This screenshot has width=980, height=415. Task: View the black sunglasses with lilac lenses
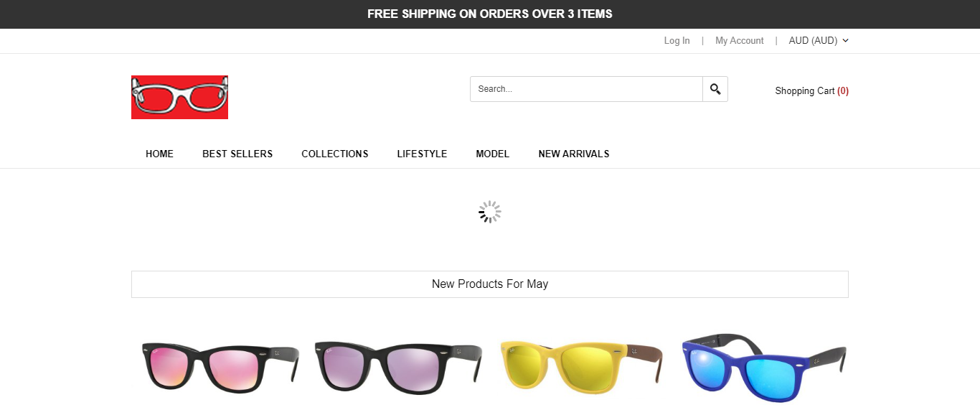(x=398, y=366)
